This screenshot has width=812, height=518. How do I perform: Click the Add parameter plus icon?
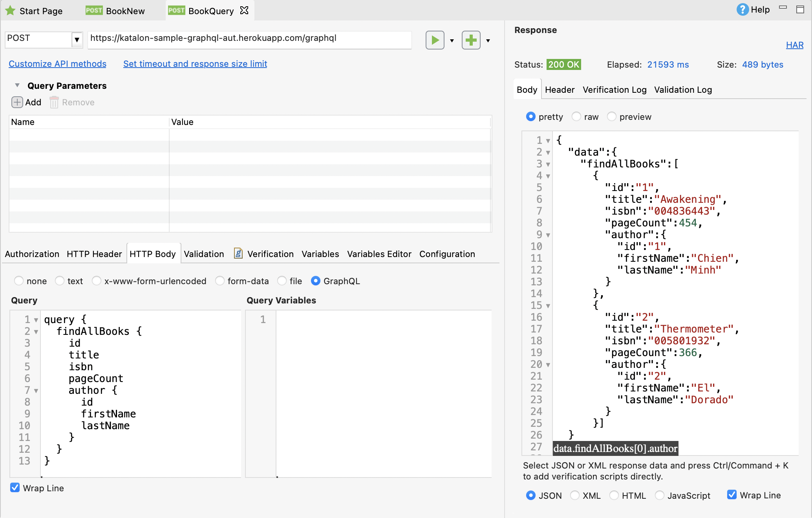click(17, 102)
